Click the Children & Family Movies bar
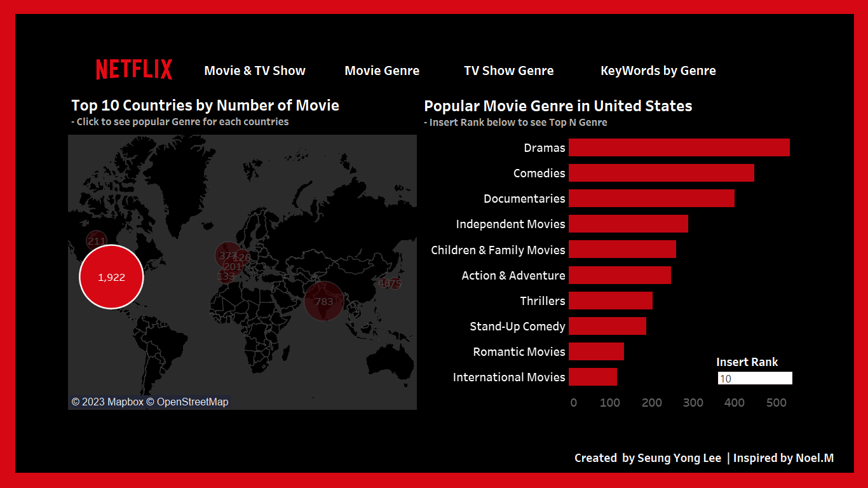This screenshot has width=868, height=488. pyautogui.click(x=622, y=249)
